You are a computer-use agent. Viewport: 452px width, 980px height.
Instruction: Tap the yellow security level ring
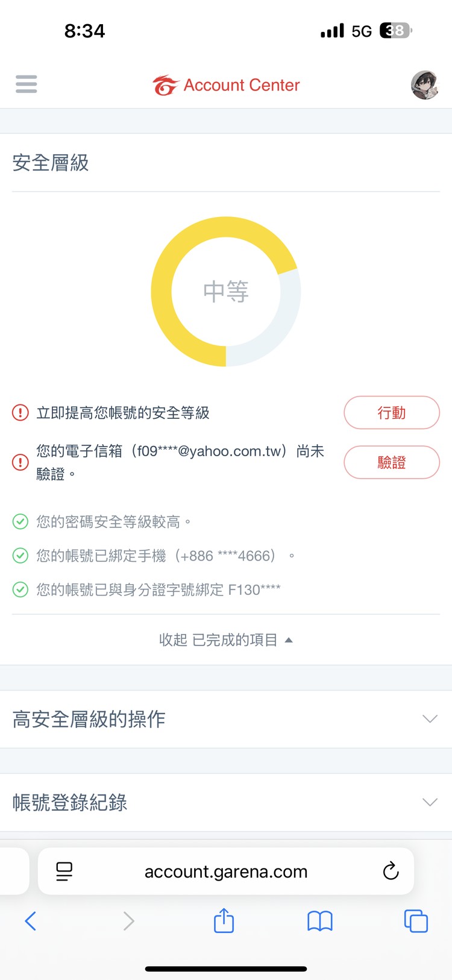click(x=162, y=292)
